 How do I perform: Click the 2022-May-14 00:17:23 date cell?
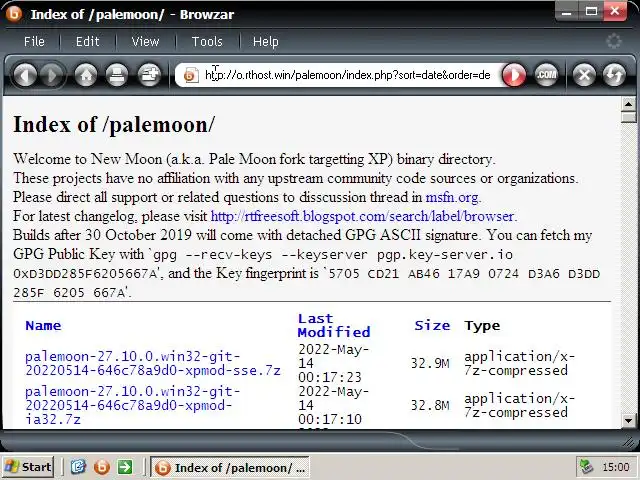(333, 363)
